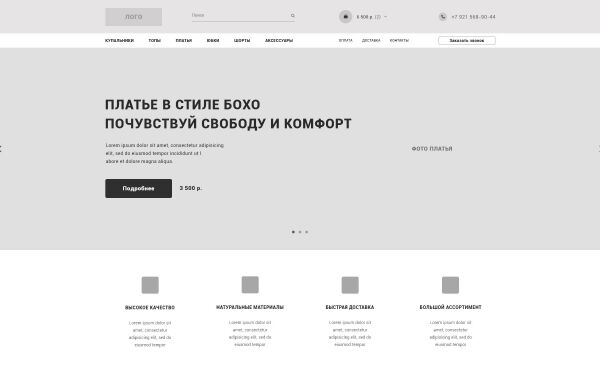Click the БЫСТРАЯ ДОСТАВКА heading
This screenshot has width=600, height=373.
pyautogui.click(x=350, y=307)
